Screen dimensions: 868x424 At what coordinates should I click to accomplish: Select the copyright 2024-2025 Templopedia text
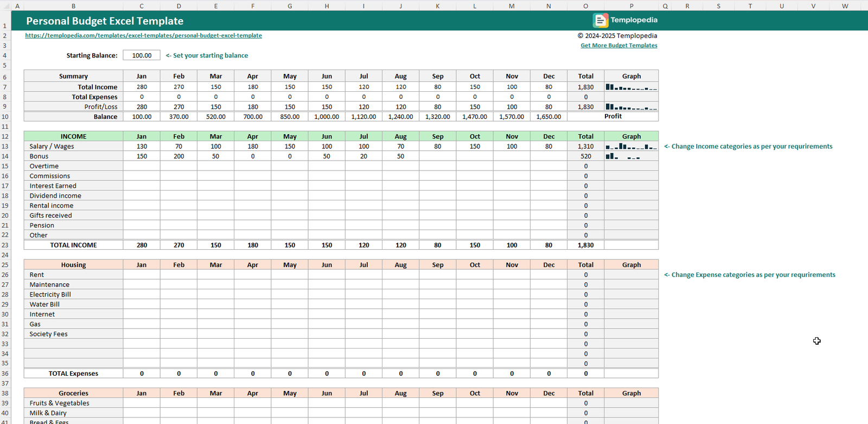coord(617,36)
